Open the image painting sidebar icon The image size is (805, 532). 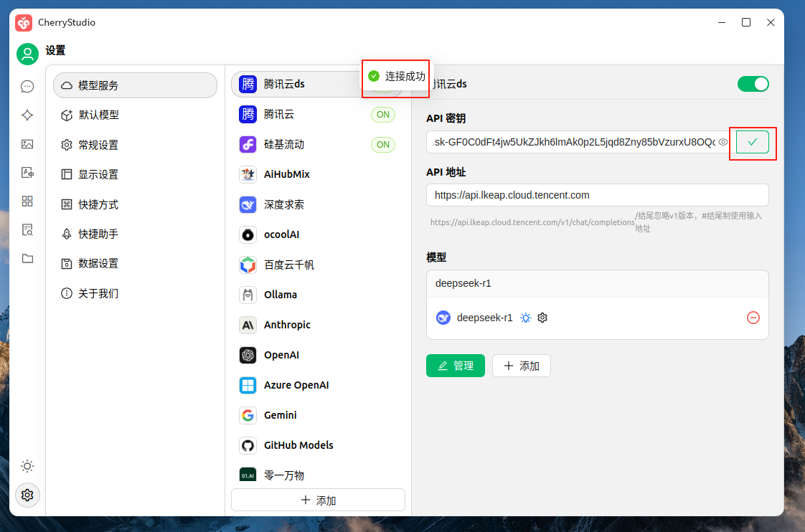(27, 144)
